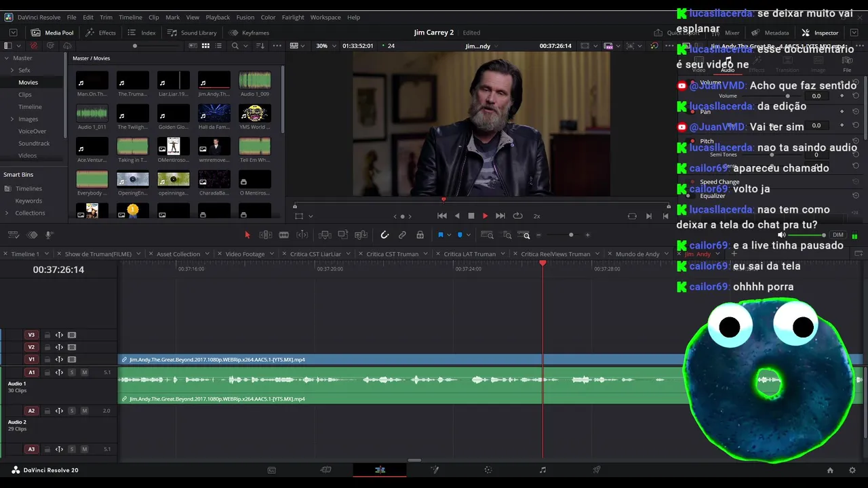Expand the Master bin tree
Screen dimensions: 868x488
tap(5, 58)
